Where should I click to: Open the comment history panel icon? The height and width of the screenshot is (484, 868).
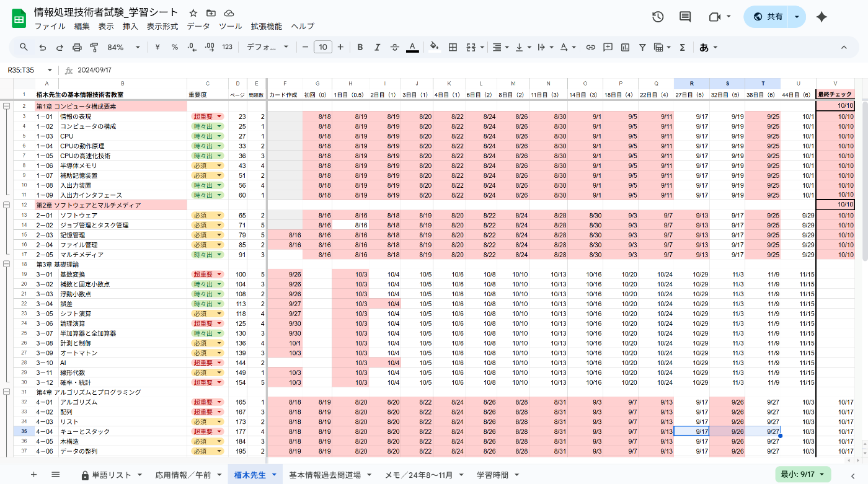pyautogui.click(x=685, y=17)
